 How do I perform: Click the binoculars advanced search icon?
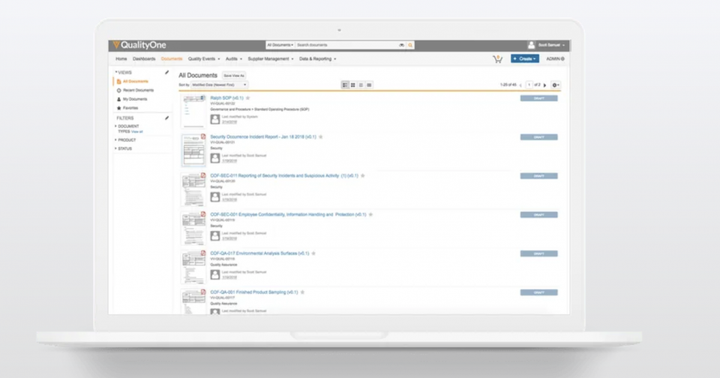402,45
